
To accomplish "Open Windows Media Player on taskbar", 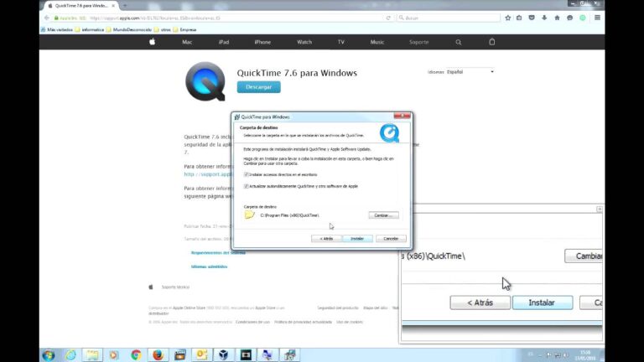I will [114, 355].
